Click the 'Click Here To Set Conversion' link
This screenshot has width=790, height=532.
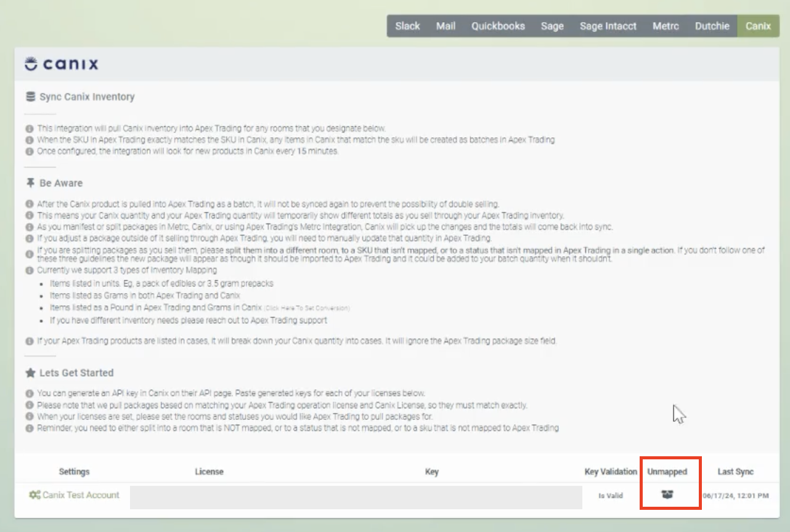pyautogui.click(x=307, y=308)
